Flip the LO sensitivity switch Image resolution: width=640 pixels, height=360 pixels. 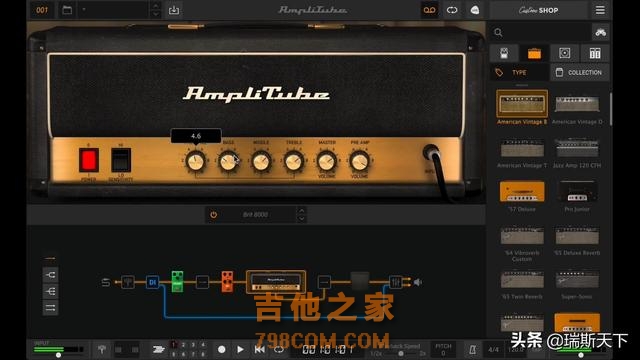121,160
